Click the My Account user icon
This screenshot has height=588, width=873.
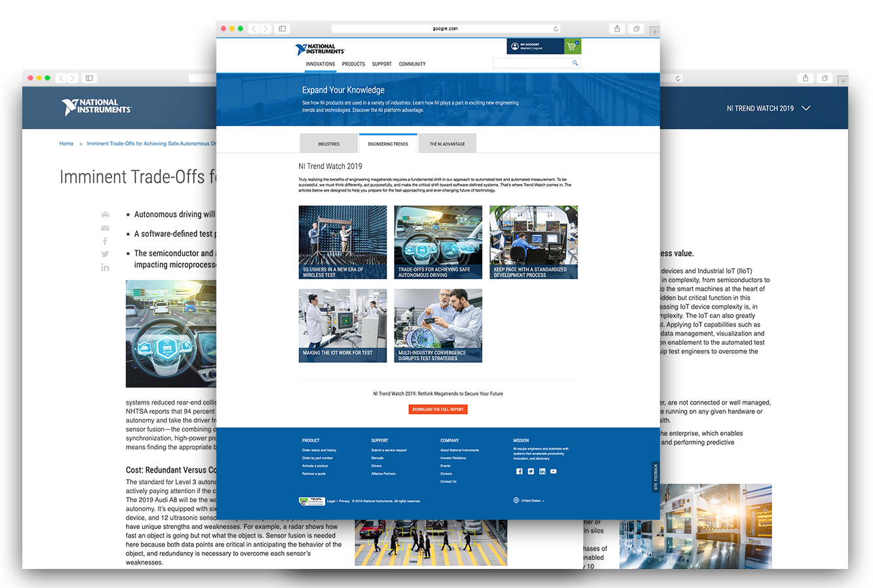pyautogui.click(x=515, y=46)
